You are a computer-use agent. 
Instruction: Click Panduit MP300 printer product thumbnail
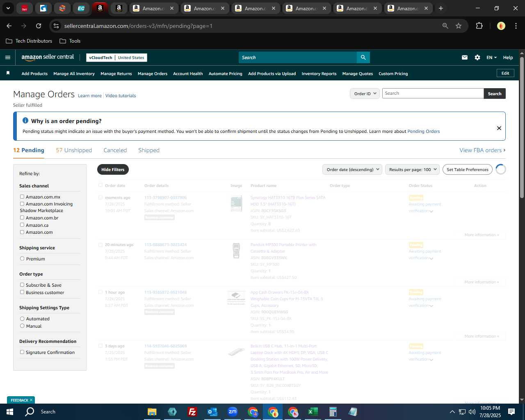[x=236, y=251]
